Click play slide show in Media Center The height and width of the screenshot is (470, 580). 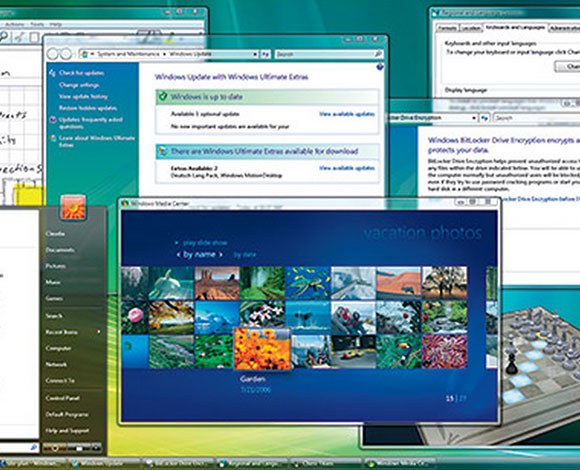[205, 243]
